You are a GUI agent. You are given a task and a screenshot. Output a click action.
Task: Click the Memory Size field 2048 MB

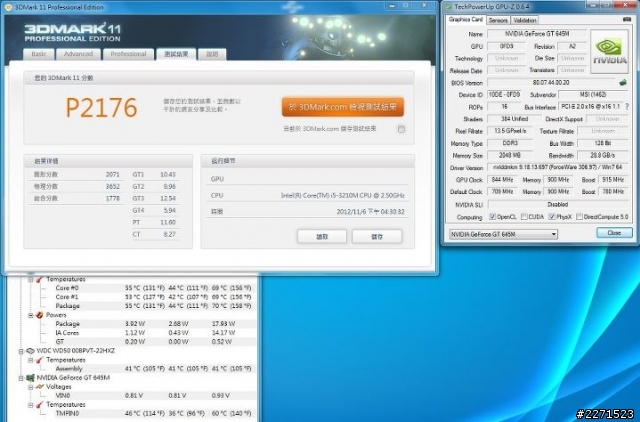(x=509, y=155)
